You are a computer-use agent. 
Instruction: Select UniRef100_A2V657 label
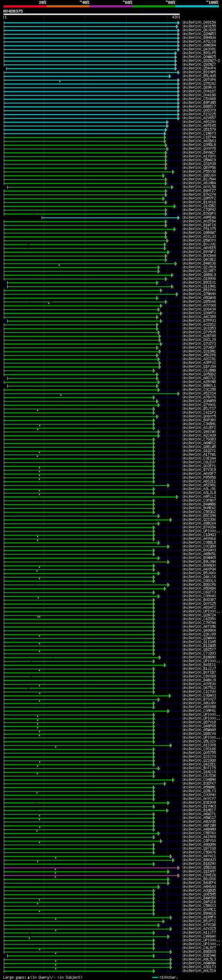(x=199, y=118)
